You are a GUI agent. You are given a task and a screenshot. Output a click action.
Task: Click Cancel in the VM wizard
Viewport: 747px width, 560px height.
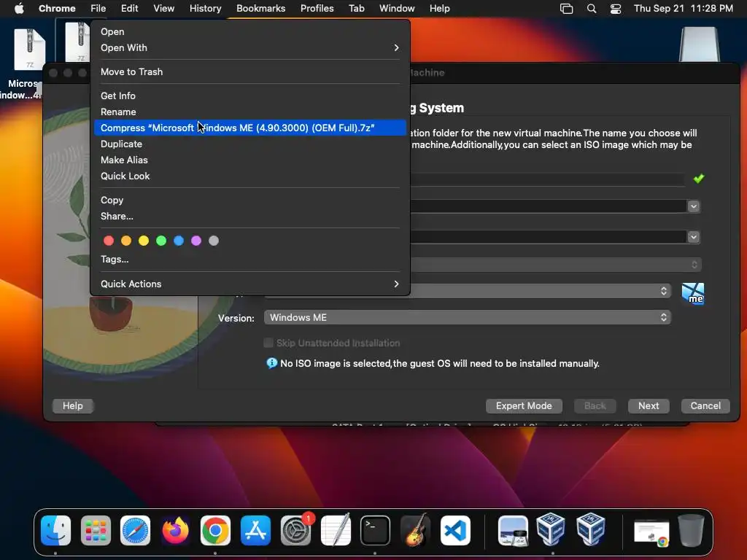pos(705,405)
